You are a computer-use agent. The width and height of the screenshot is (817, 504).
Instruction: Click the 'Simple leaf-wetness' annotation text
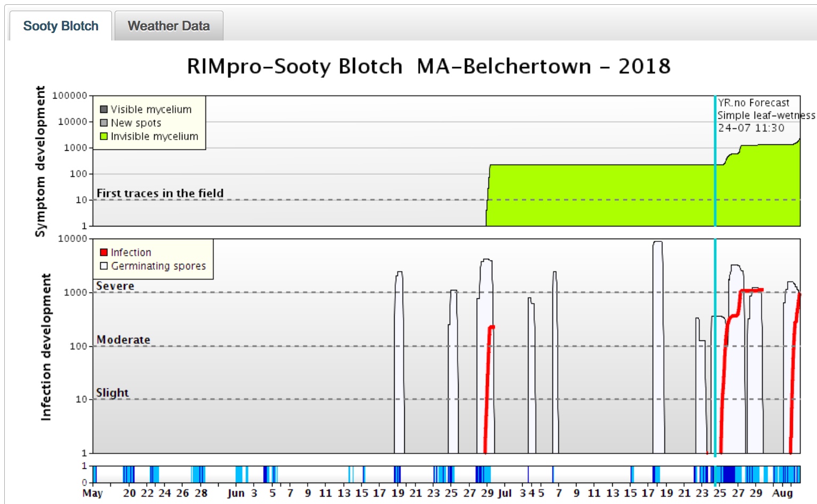click(766, 116)
